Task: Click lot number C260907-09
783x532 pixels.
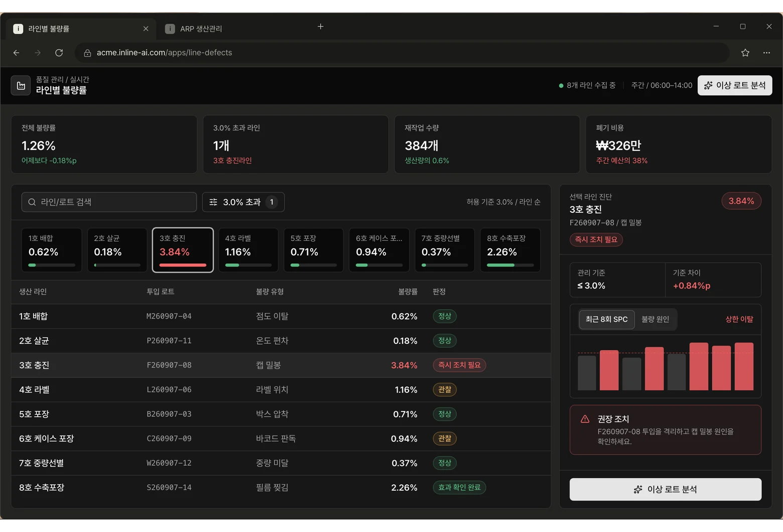Action: point(169,439)
